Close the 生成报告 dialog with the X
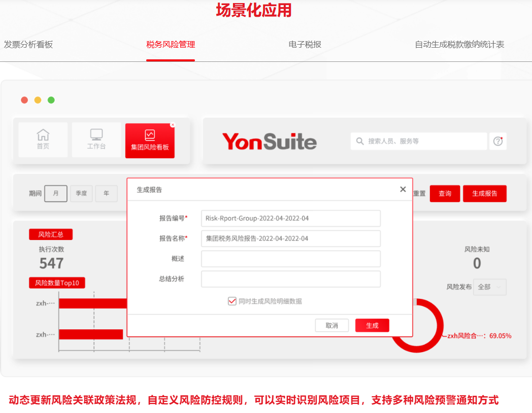Screen dimensions: 532x413 [403, 189]
